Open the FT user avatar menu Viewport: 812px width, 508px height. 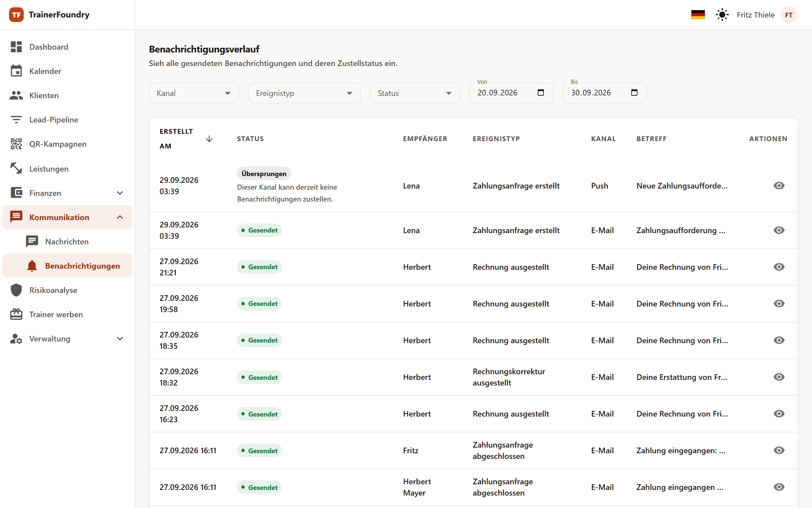[789, 15]
